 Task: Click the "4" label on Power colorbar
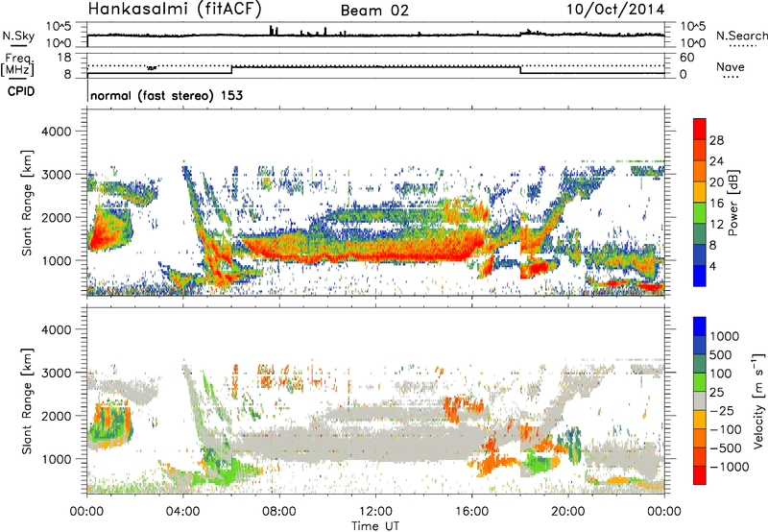pos(713,267)
